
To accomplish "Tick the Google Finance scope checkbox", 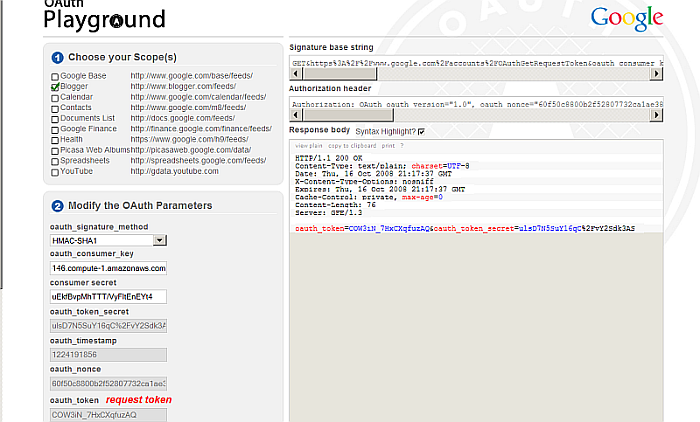I will [x=55, y=130].
